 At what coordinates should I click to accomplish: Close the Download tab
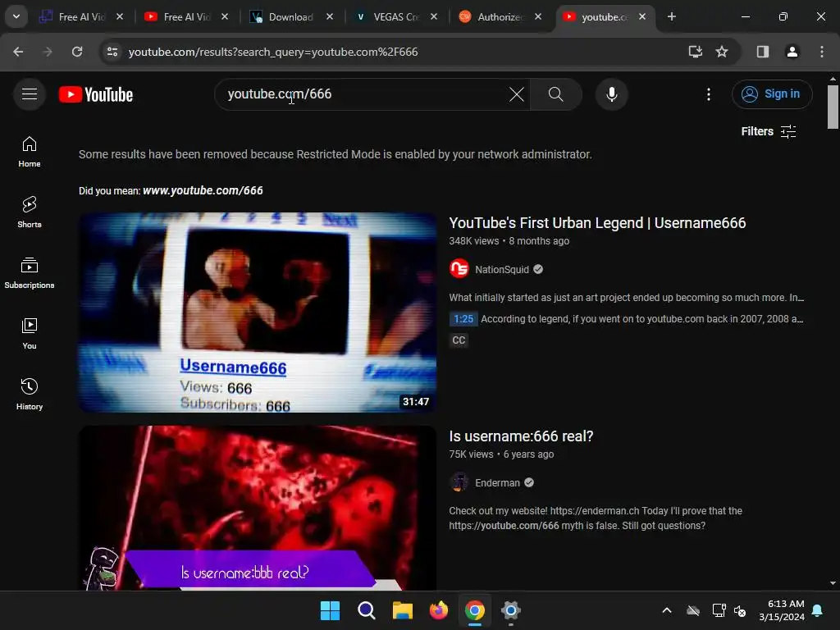coord(330,16)
